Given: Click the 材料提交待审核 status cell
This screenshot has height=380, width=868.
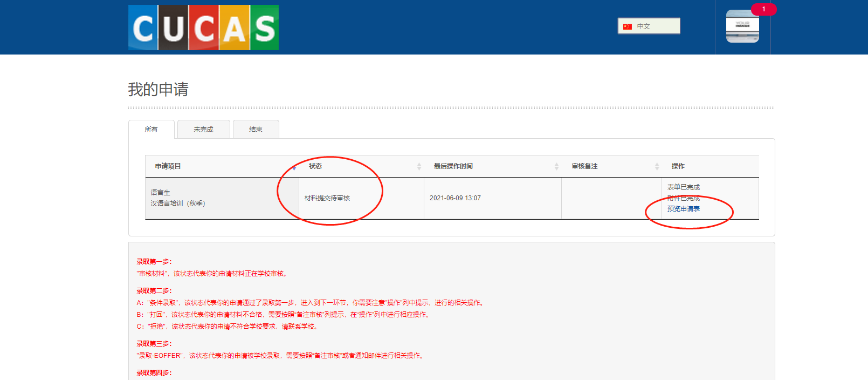Looking at the screenshot, I should coord(327,198).
